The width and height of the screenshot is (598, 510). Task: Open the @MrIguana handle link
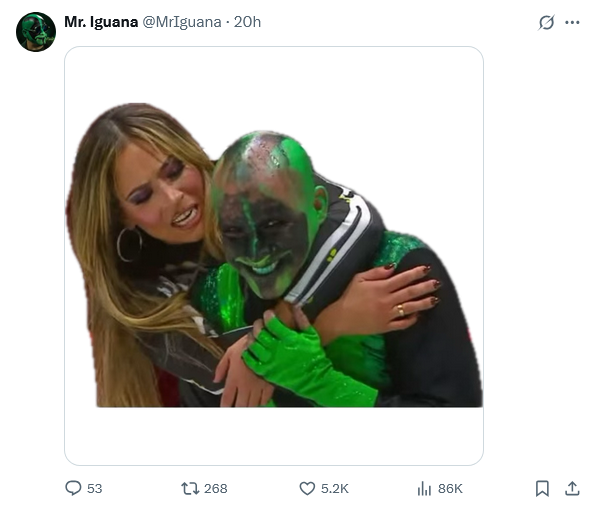click(x=182, y=22)
